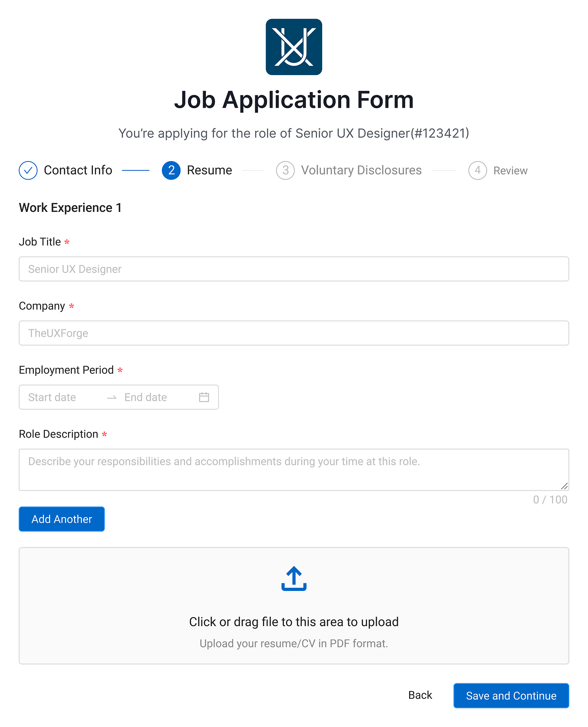Switch to the Review step
Image resolution: width=588 pixels, height=727 pixels.
pyautogui.click(x=510, y=170)
